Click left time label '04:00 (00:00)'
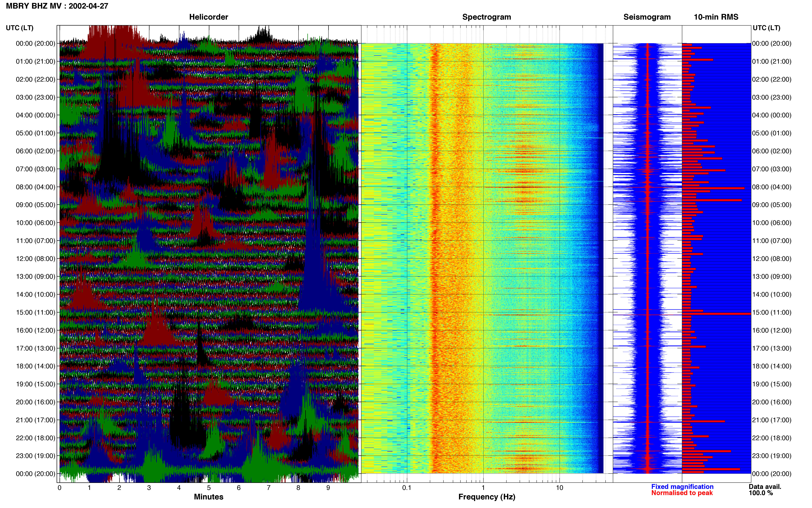Image resolution: width=812 pixels, height=508 pixels. [x=36, y=115]
